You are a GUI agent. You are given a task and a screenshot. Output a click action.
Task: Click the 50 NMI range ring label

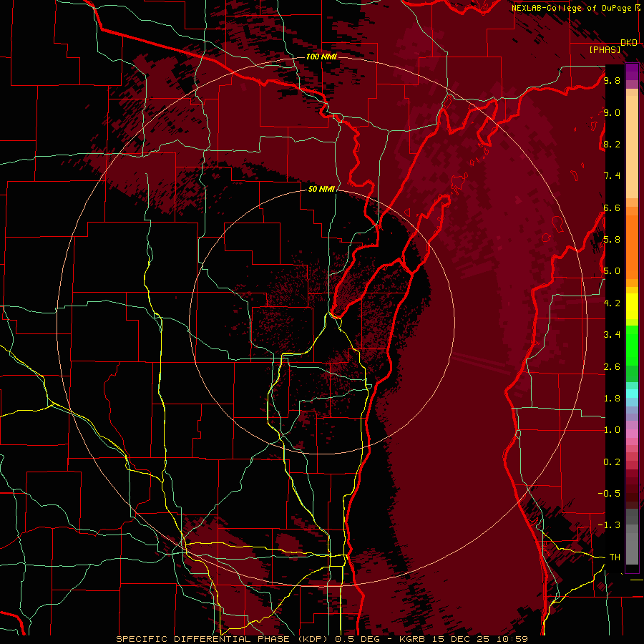tap(321, 189)
